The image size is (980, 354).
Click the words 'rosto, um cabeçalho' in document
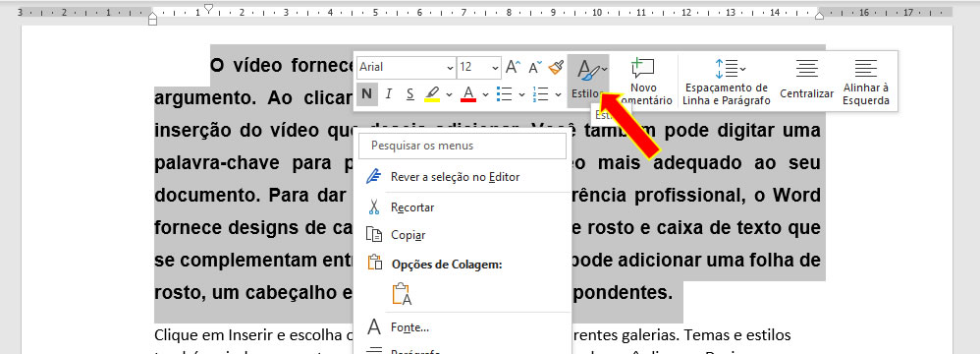[x=246, y=292]
